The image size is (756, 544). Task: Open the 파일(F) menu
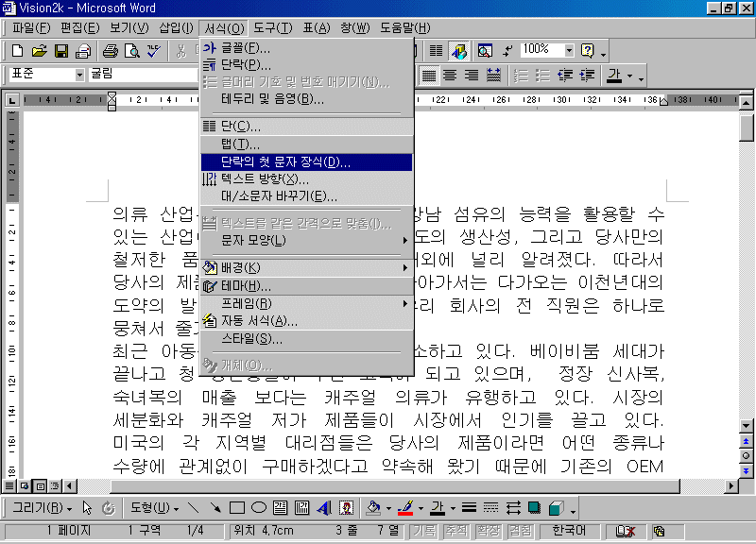point(31,28)
